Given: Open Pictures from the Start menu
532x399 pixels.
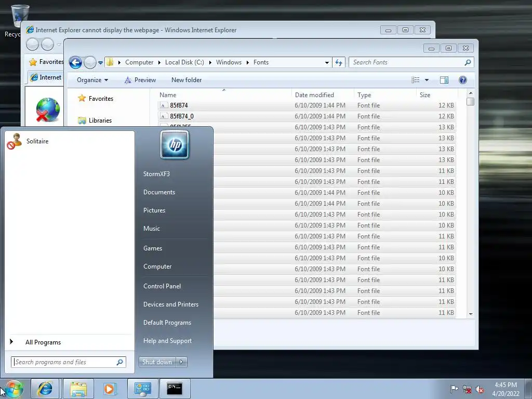Looking at the screenshot, I should tap(154, 211).
